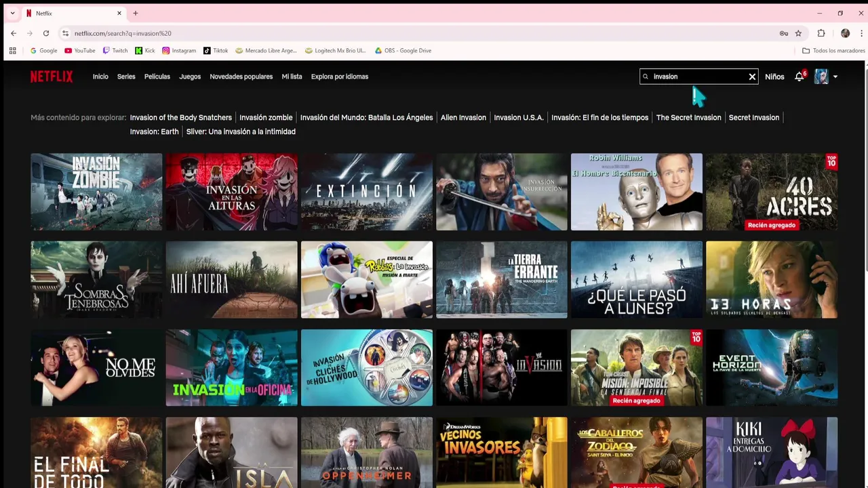Explore Invasion U.S.A. suggestion

519,117
